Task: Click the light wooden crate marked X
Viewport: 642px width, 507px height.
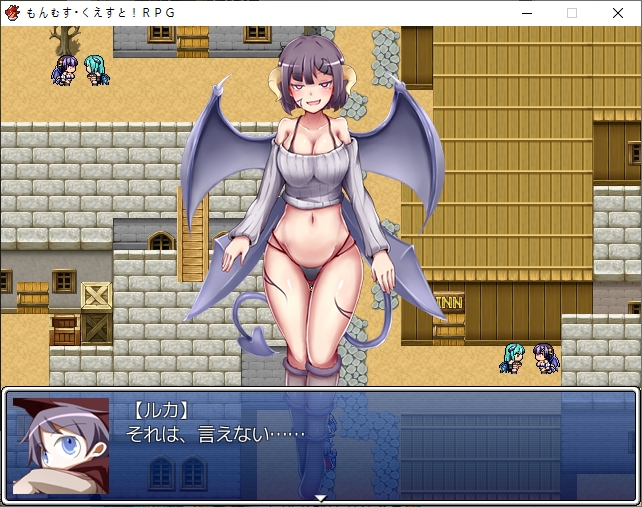Action: pyautogui.click(x=97, y=296)
